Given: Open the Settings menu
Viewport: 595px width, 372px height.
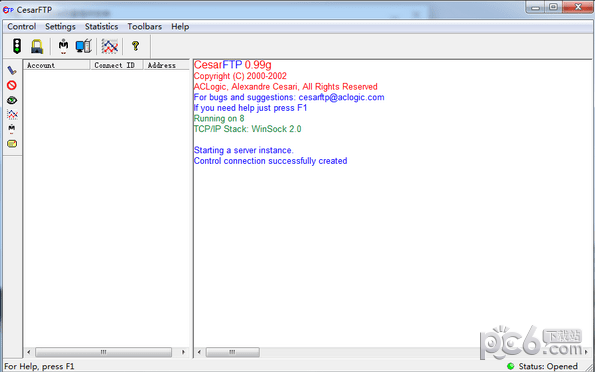Looking at the screenshot, I should click(60, 27).
